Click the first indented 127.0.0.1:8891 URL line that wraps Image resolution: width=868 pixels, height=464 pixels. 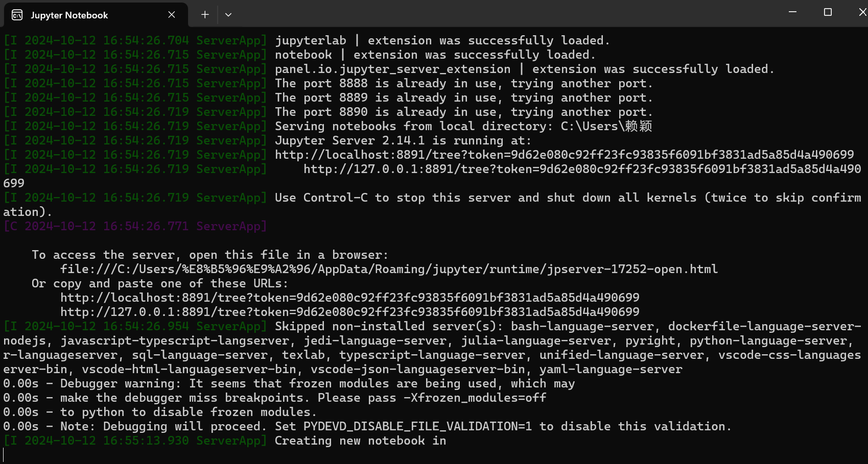click(582, 169)
